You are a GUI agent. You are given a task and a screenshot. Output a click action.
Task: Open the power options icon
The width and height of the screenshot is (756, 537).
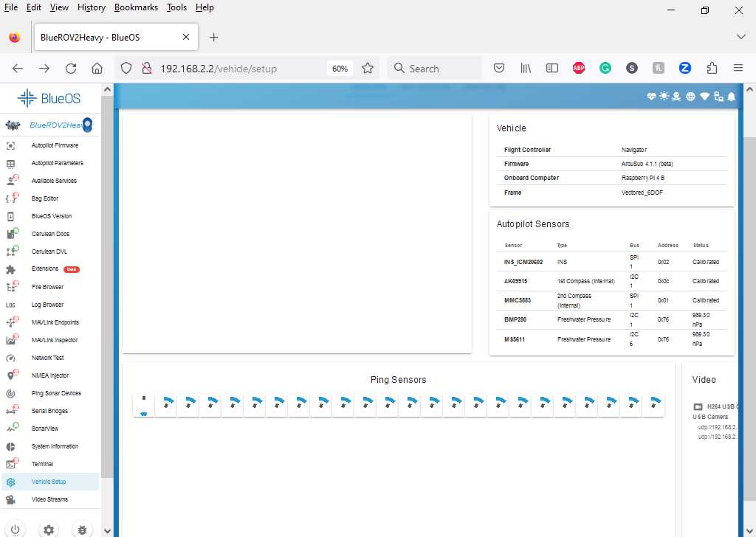tap(15, 529)
